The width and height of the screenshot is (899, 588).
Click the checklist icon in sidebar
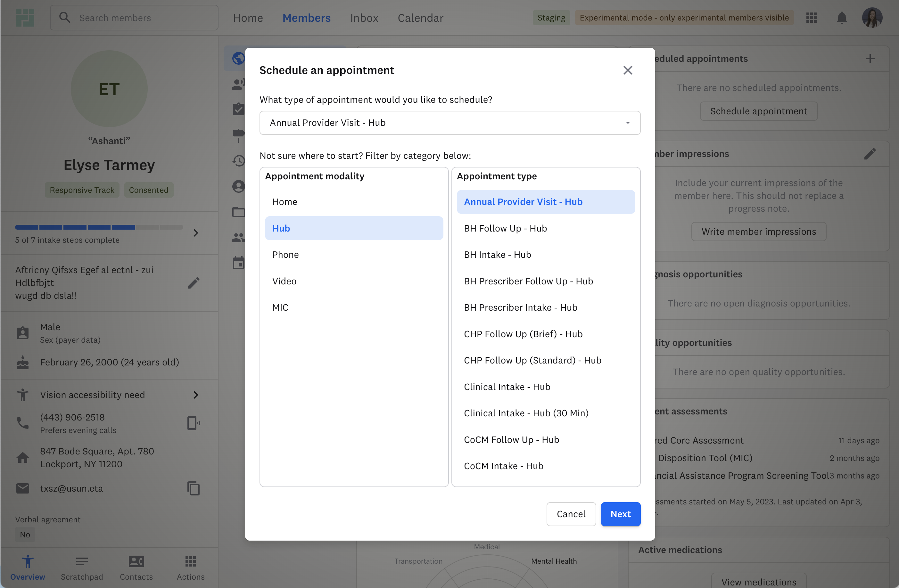(238, 109)
